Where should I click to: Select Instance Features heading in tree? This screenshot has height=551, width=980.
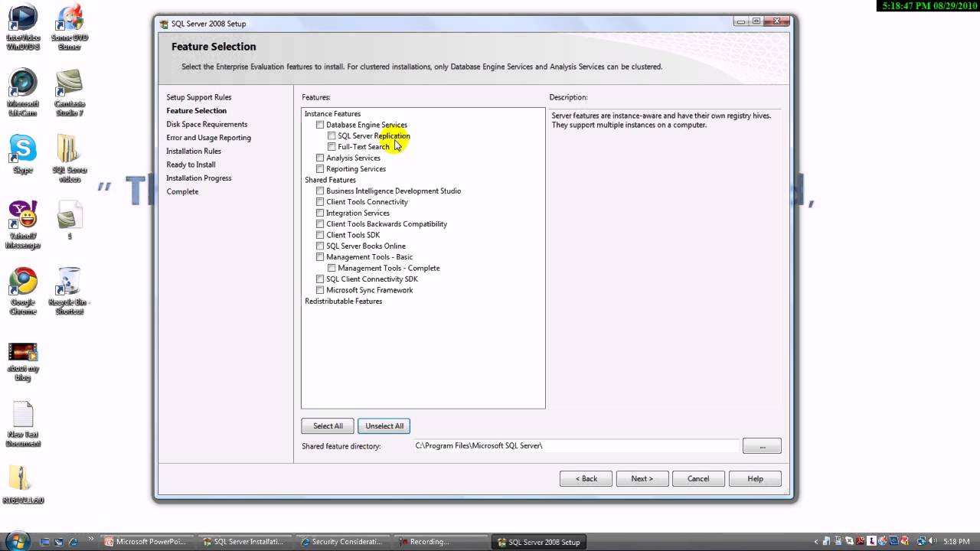coord(332,114)
